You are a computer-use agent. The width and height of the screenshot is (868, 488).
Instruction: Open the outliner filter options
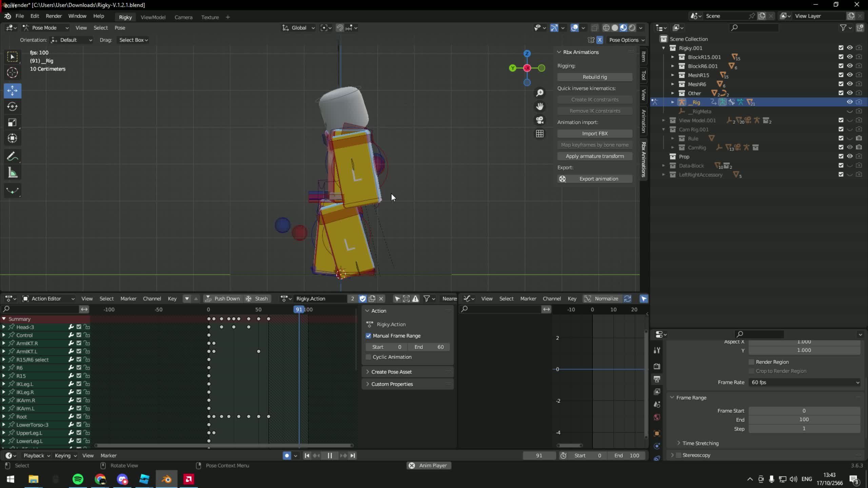843,28
